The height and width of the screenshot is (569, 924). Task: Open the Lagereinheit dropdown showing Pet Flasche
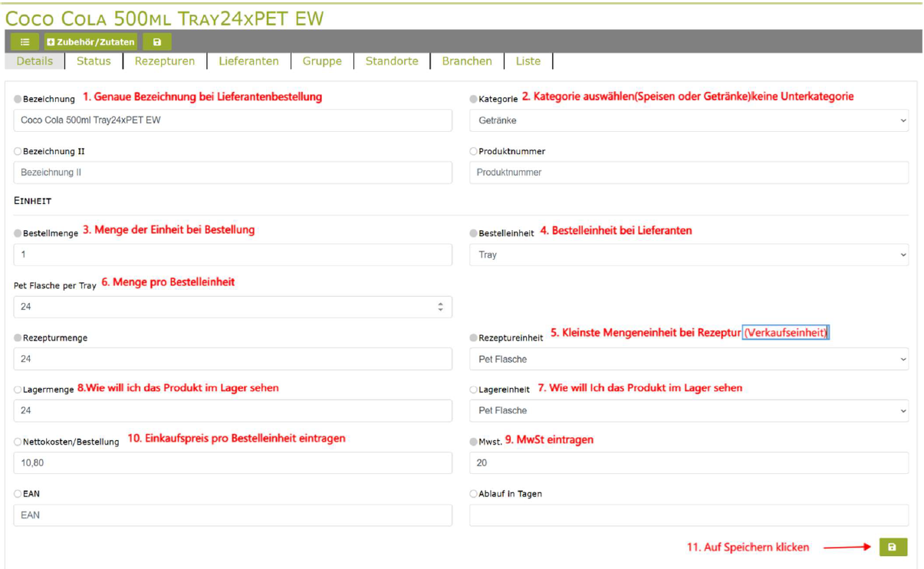(689, 410)
